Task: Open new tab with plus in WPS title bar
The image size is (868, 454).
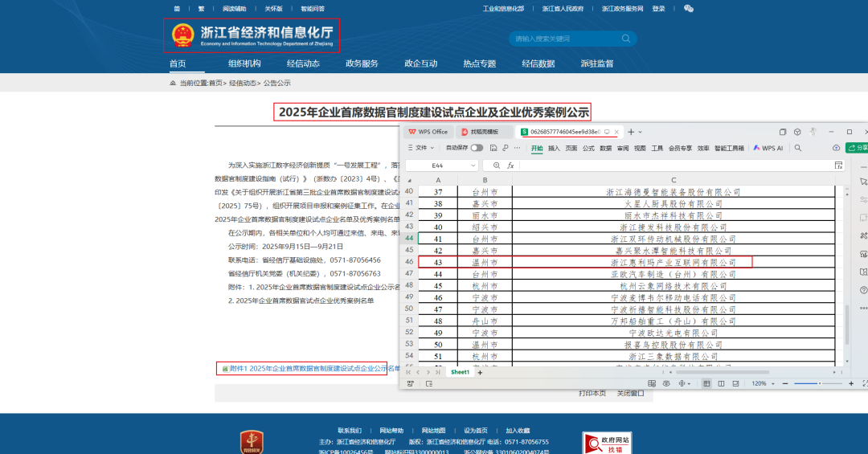Action: tap(631, 132)
